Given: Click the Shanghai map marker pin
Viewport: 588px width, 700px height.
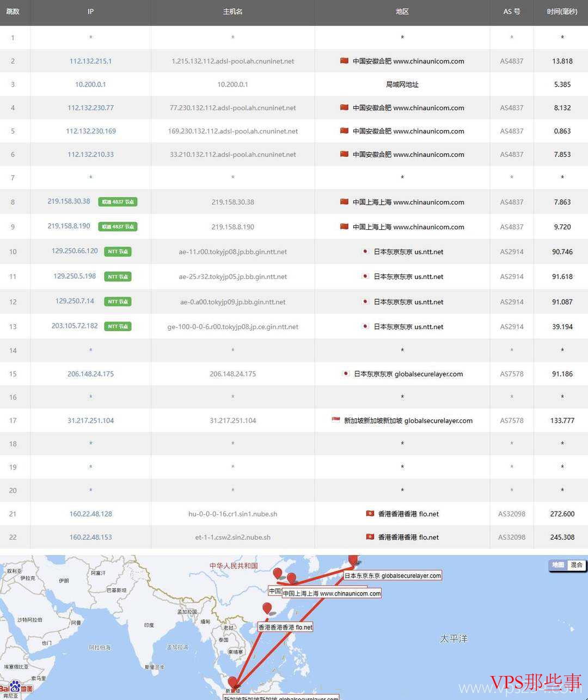Looking at the screenshot, I should point(291,579).
